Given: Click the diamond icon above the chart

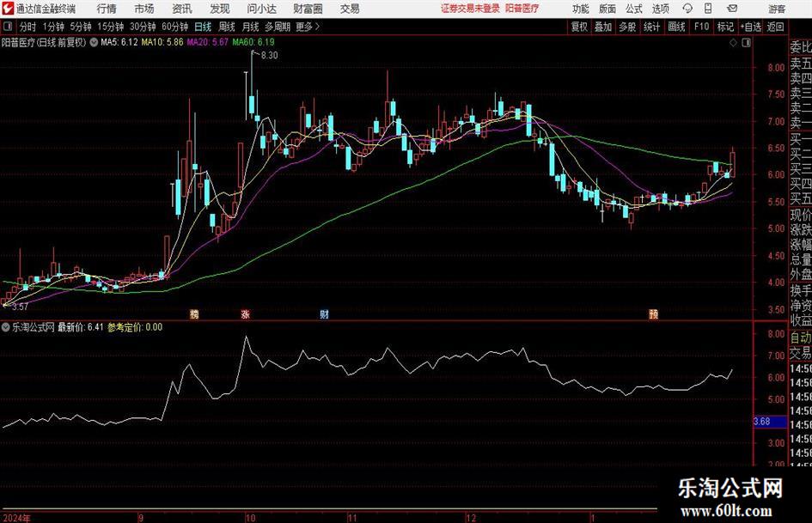Looking at the screenshot, I should tap(733, 42).
